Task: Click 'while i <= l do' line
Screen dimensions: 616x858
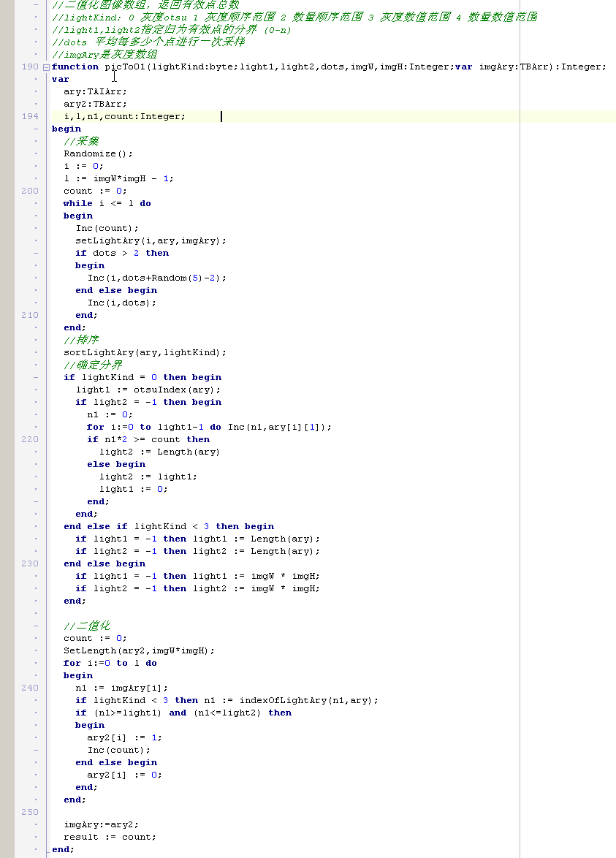Action: (107, 204)
